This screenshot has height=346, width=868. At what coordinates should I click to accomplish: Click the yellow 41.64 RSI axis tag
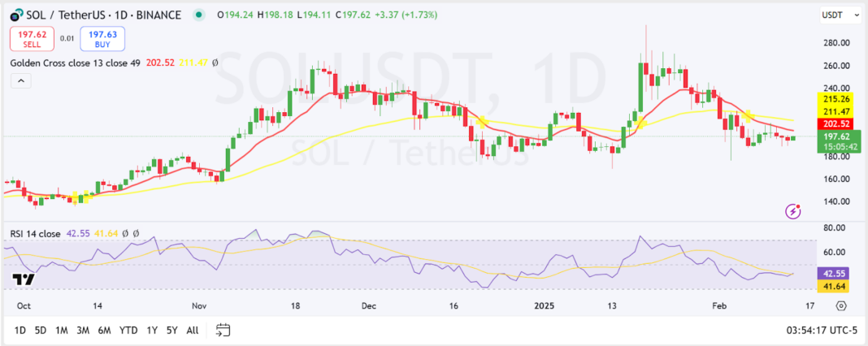point(835,286)
